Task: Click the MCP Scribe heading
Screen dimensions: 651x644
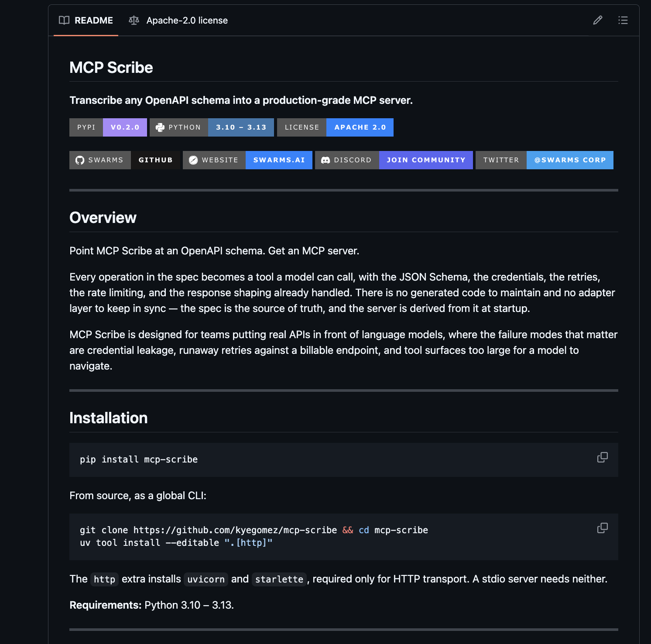Action: (x=111, y=68)
